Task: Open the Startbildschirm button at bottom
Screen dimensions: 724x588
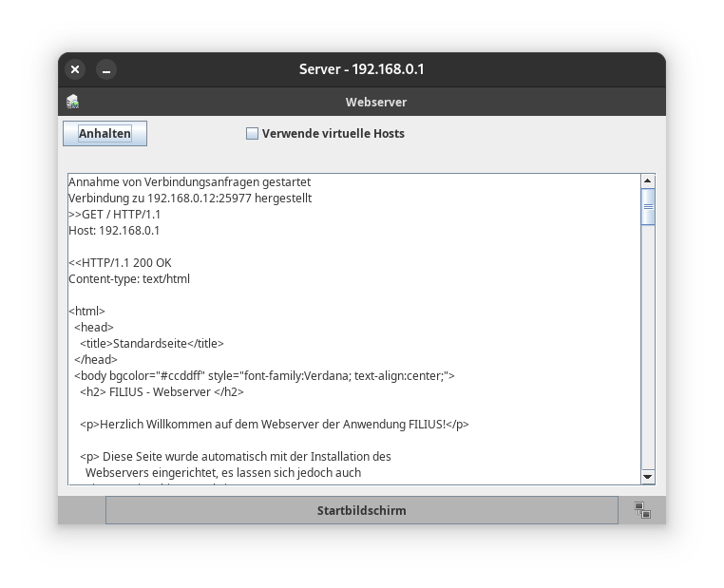Action: pos(361,510)
